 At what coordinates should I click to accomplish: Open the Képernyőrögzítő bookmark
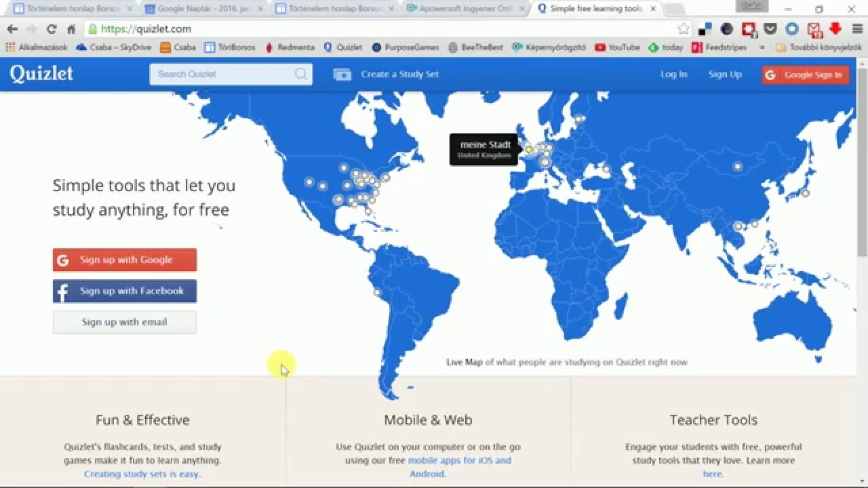549,47
